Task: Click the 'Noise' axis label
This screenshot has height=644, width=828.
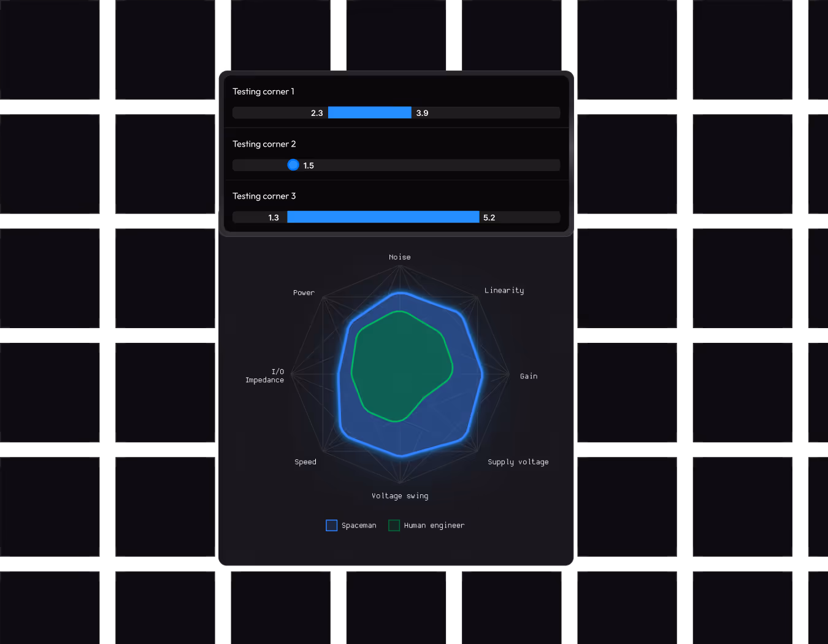Action: pos(400,257)
